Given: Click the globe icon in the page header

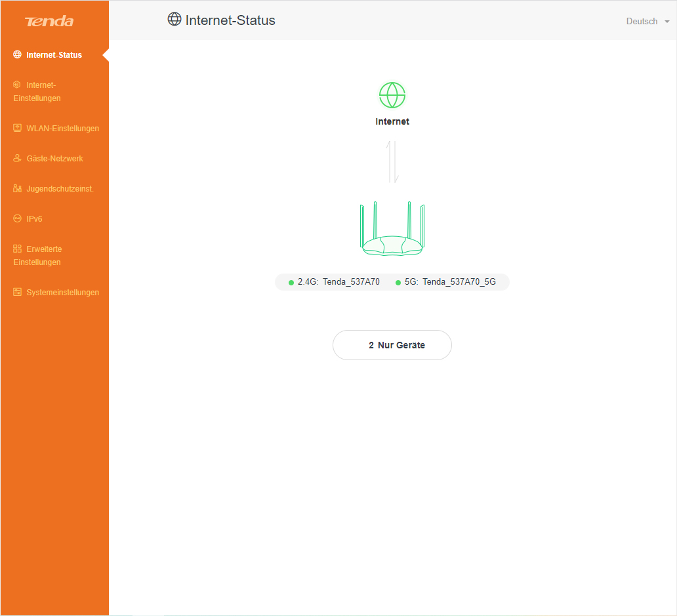Looking at the screenshot, I should [x=174, y=20].
